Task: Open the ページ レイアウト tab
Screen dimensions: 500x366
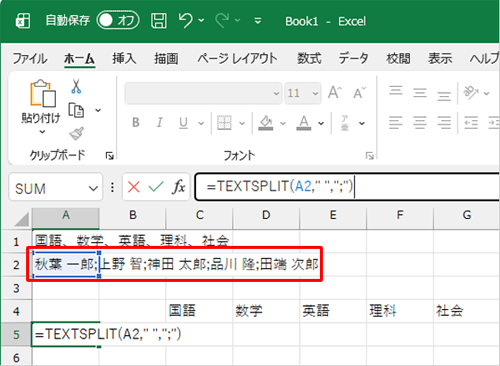Action: point(237,59)
